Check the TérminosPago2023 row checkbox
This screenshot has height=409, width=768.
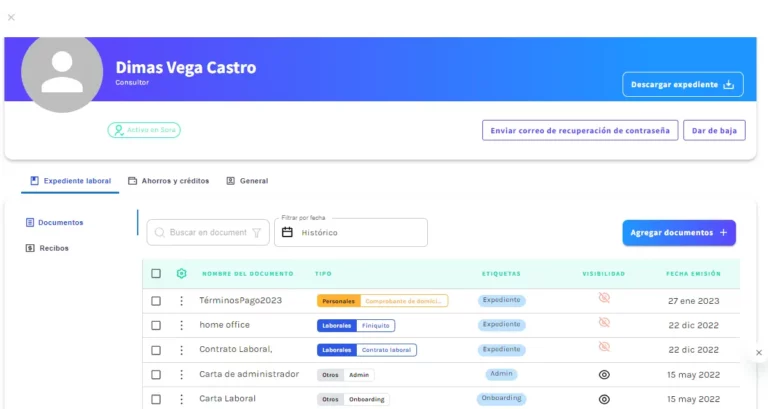pos(156,301)
